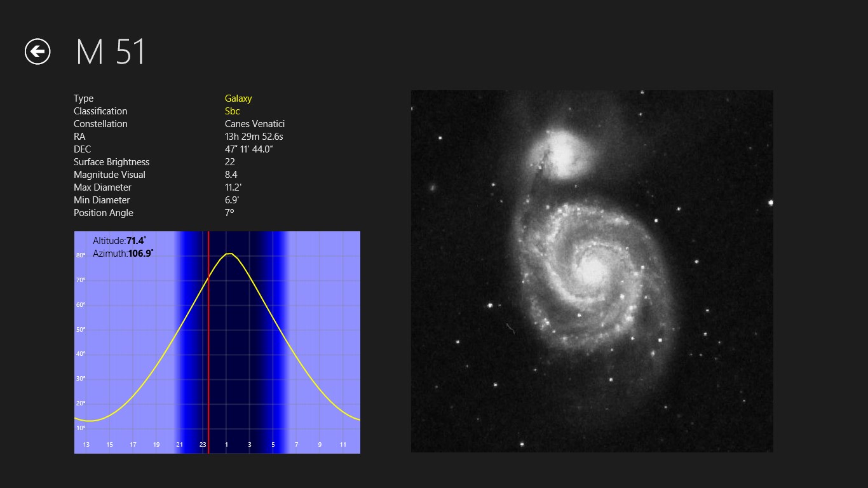Click the Altitude 71.4° readout
This screenshot has width=868, height=488.
(x=119, y=241)
